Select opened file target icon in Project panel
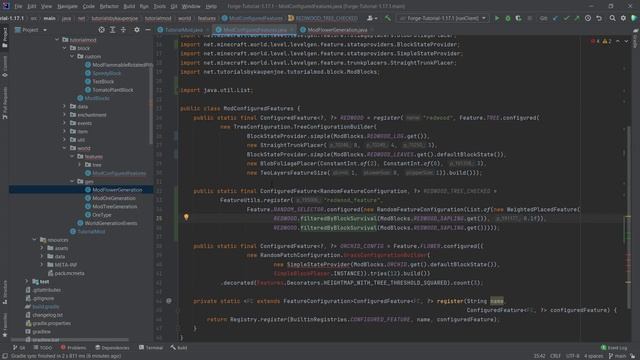This screenshot has width=640, height=360. [x=101, y=30]
